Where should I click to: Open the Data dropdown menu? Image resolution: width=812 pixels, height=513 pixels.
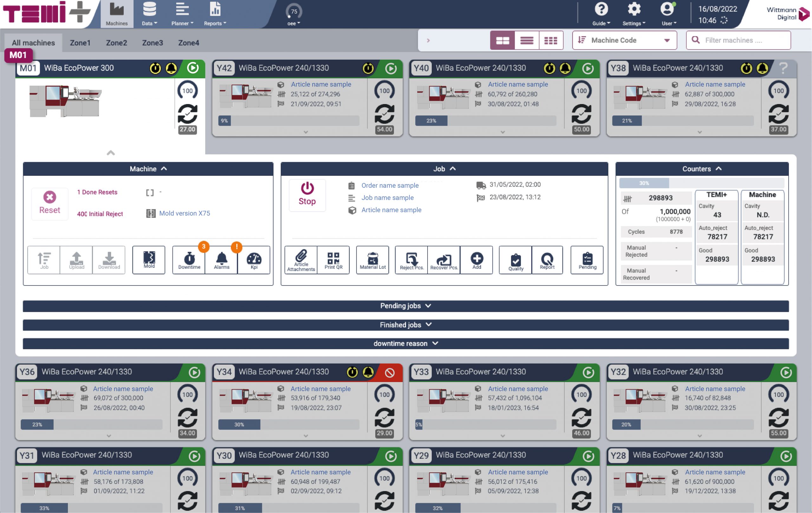tap(149, 14)
